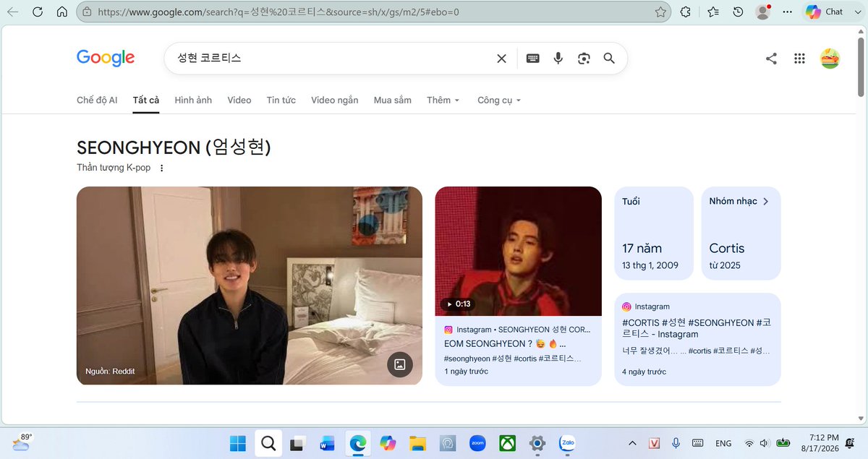Screen dimensions: 868x459
Task: Click the 13 thg 1, 2009 birthdate text
Action: point(650,265)
